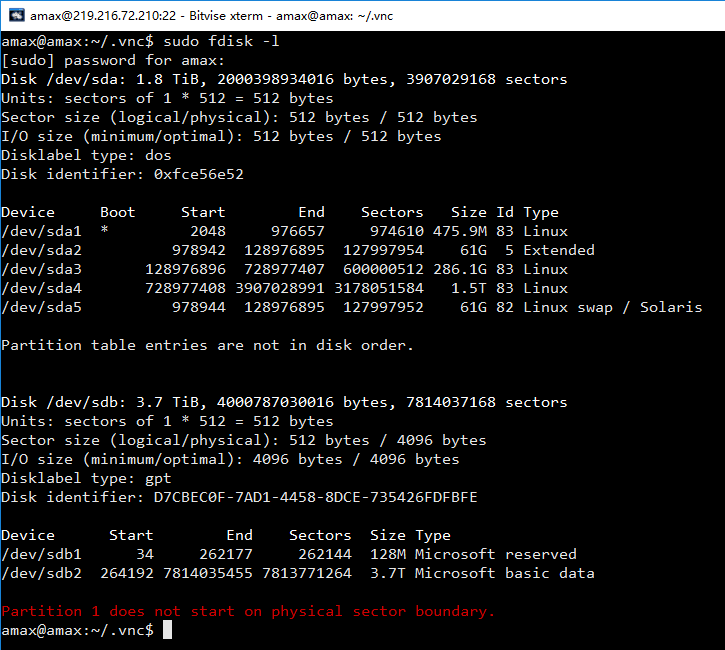Click 'Microsoft basic data' type text
This screenshot has height=650, width=725.
[504, 573]
